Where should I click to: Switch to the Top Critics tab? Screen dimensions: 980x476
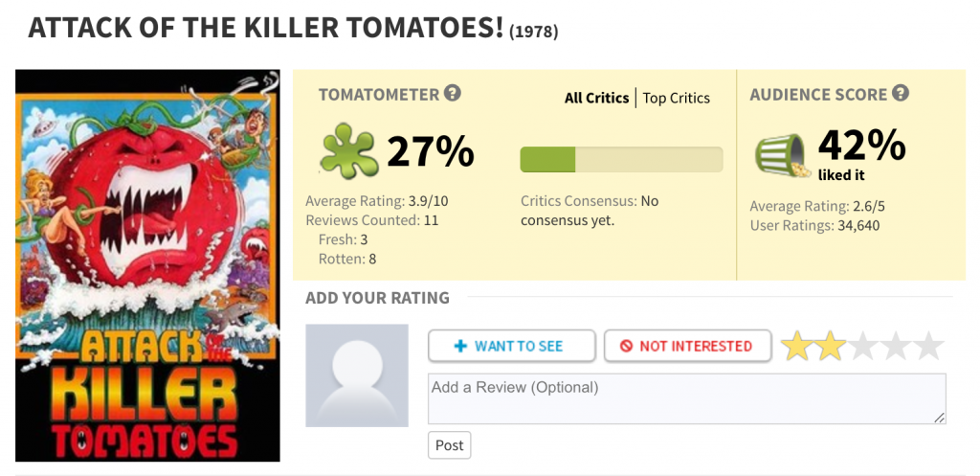click(677, 98)
